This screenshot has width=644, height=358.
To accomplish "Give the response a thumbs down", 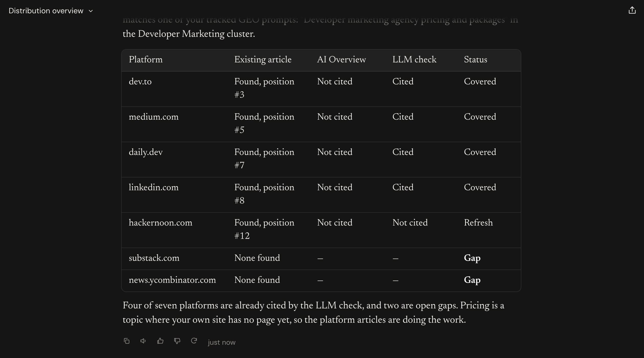I will point(177,341).
